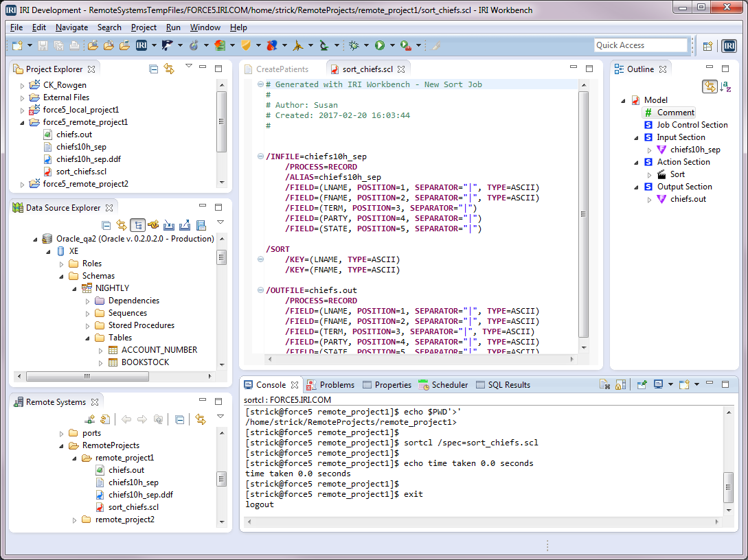Toggle Scroll Lock in Console
Viewport: 748px width, 560px height.
621,384
